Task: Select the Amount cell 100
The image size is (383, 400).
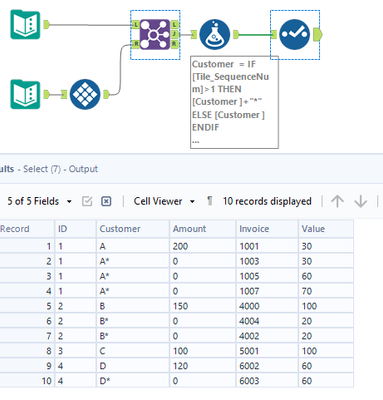Action: click(203, 351)
